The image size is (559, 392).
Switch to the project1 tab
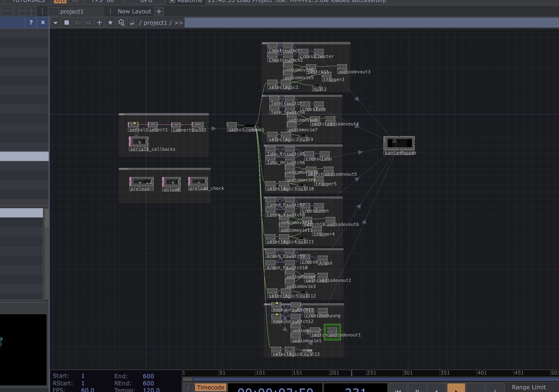pos(72,11)
